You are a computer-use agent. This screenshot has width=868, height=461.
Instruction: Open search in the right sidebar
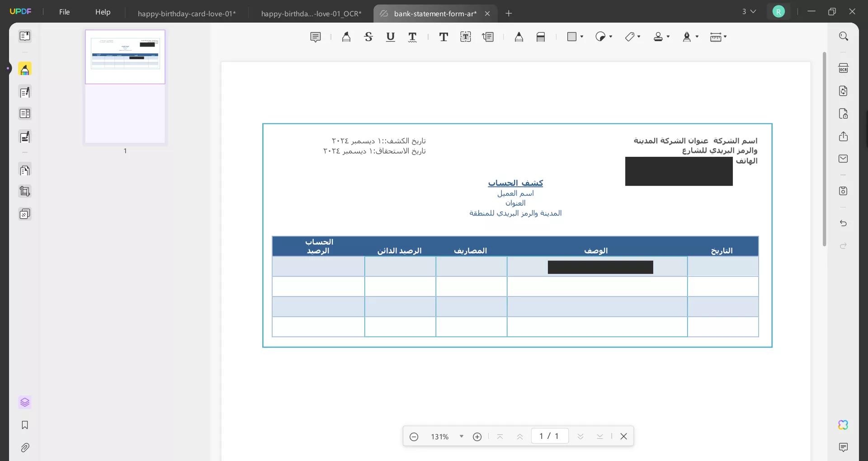tap(843, 36)
